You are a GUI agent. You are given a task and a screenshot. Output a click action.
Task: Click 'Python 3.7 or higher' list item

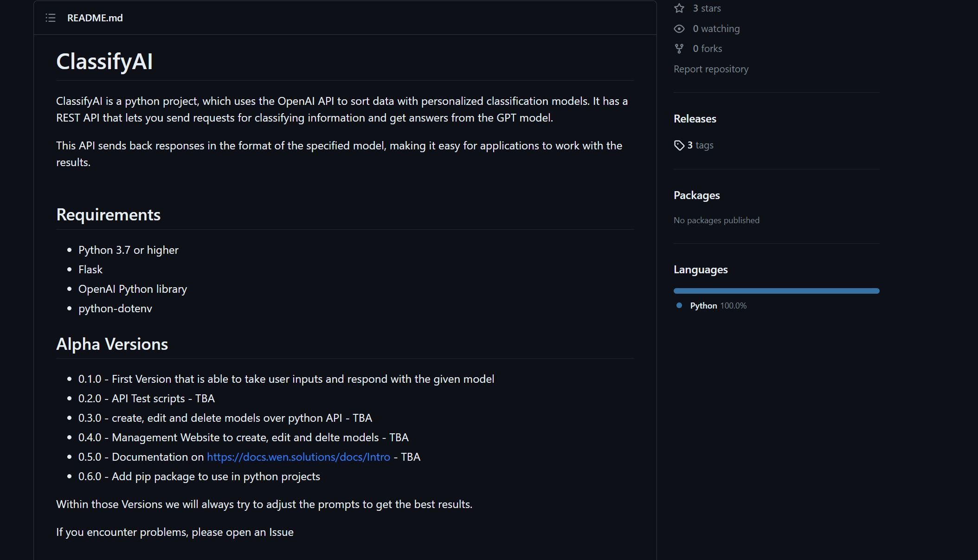128,250
